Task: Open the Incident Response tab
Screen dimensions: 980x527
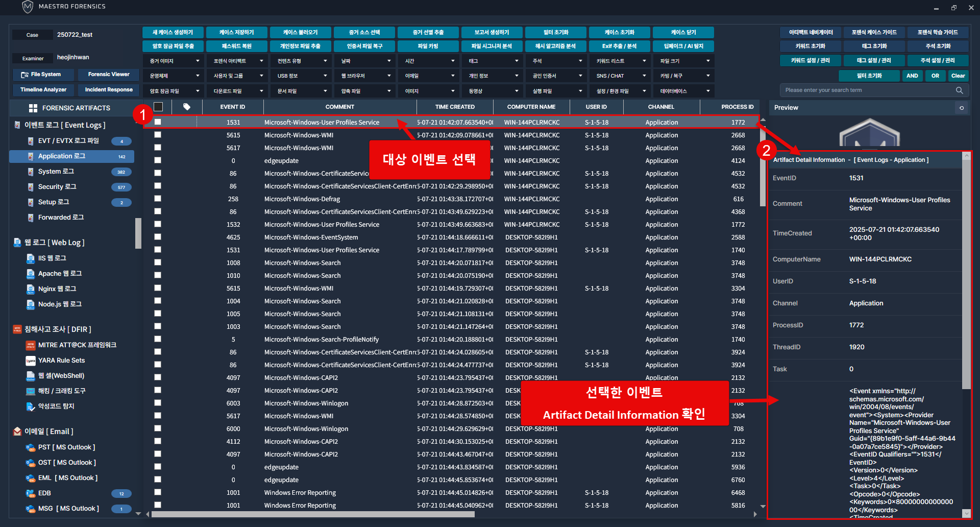Action: click(109, 90)
